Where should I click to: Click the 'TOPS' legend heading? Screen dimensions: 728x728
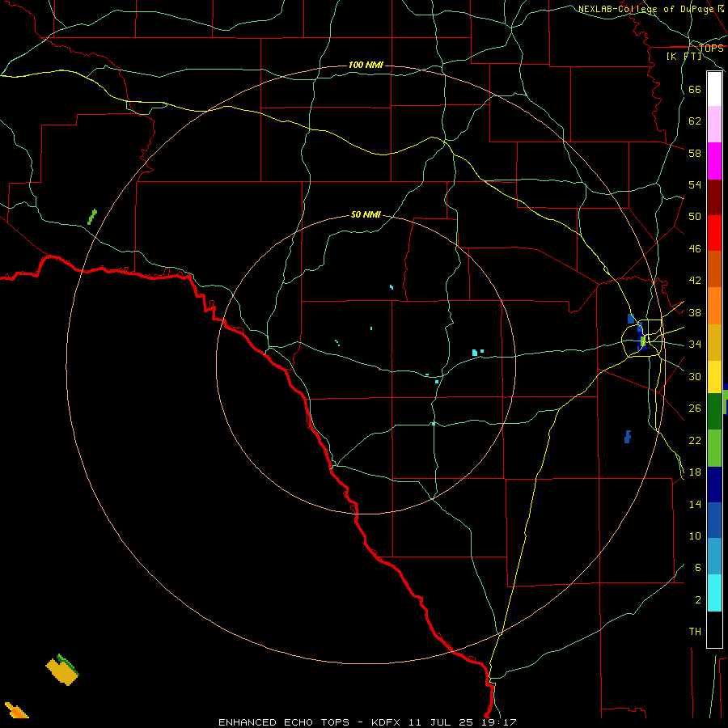click(x=711, y=49)
